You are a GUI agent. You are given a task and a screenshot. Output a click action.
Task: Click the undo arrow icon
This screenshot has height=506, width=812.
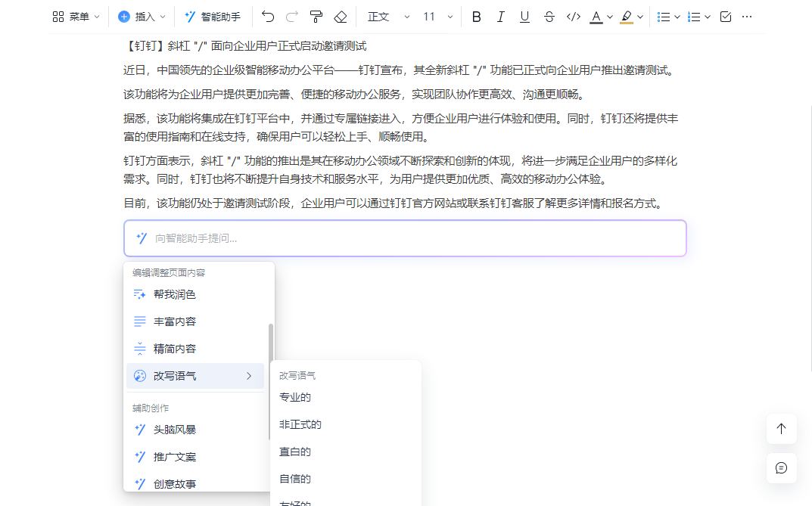point(268,17)
